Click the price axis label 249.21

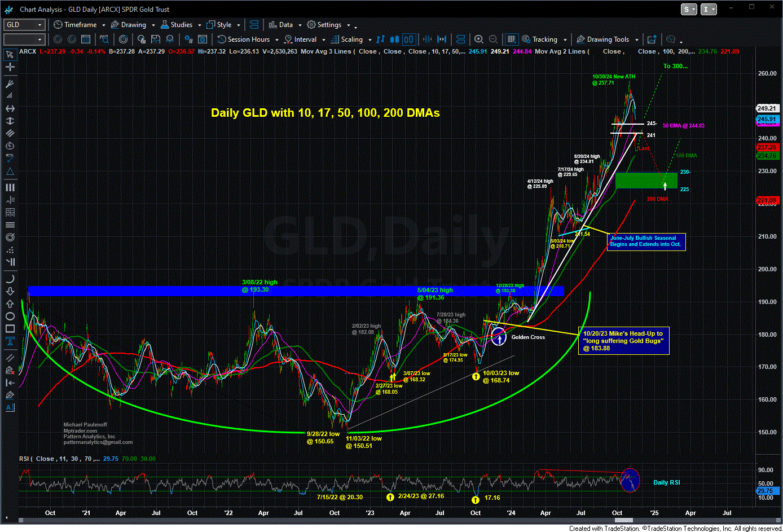(767, 108)
